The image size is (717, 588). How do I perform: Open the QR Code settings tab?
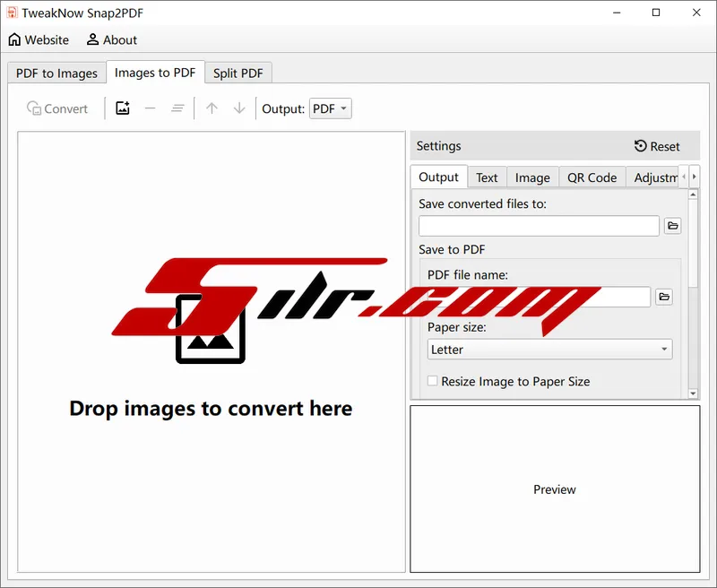tap(592, 177)
